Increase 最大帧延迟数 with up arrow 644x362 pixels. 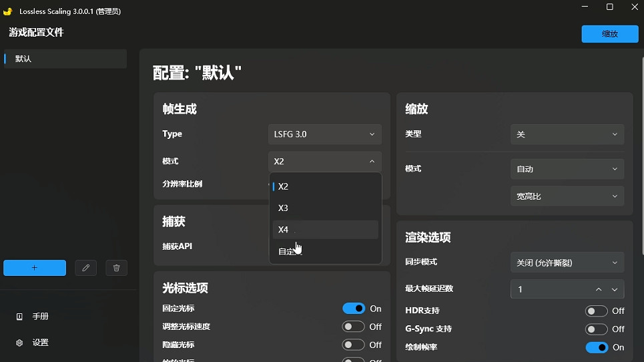[x=599, y=289]
